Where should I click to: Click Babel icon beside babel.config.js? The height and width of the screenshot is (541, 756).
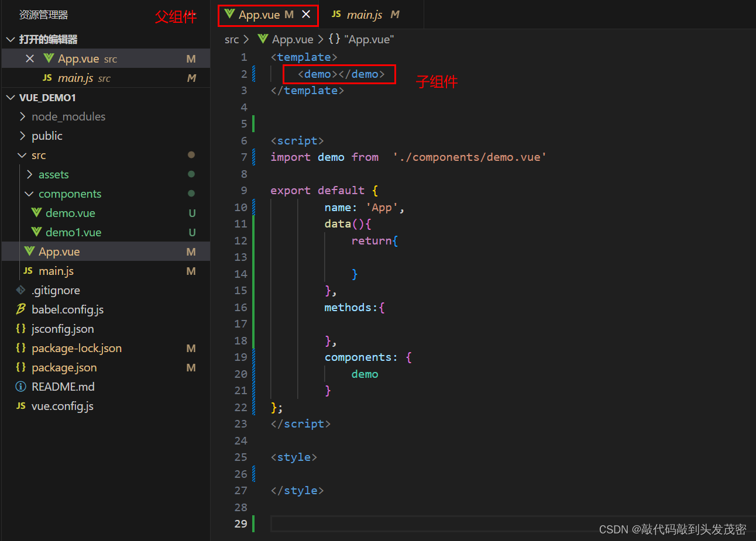click(x=21, y=309)
